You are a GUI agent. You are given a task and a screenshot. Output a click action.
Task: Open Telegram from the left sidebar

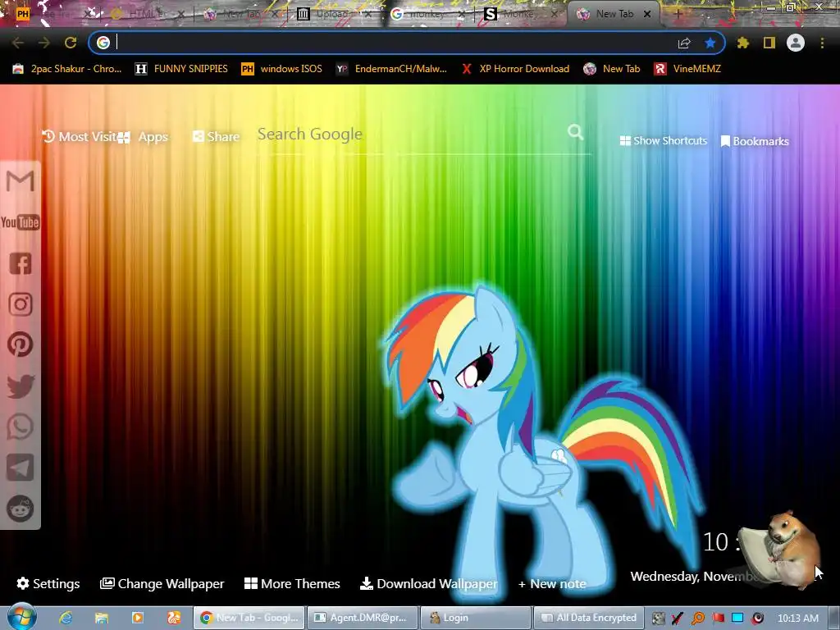[21, 468]
